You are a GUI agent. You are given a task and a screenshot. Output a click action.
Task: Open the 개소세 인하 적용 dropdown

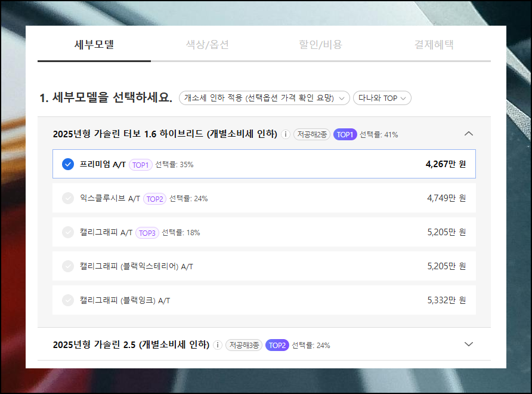coord(264,98)
